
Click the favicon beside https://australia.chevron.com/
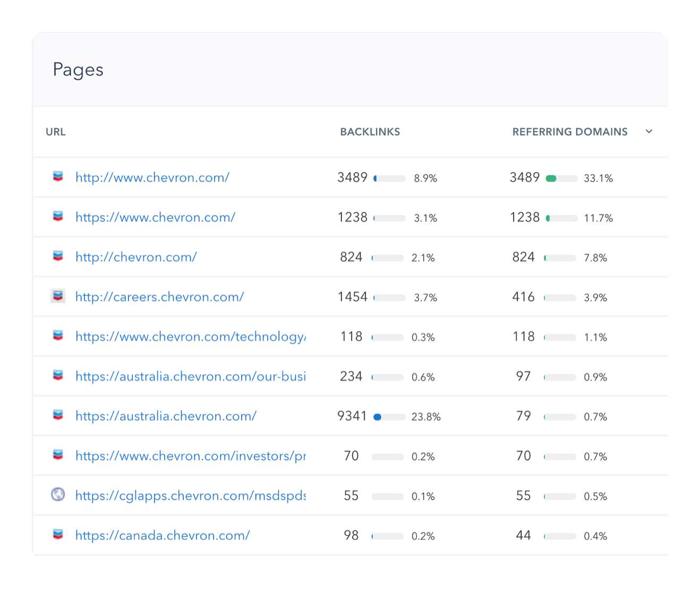[58, 415]
